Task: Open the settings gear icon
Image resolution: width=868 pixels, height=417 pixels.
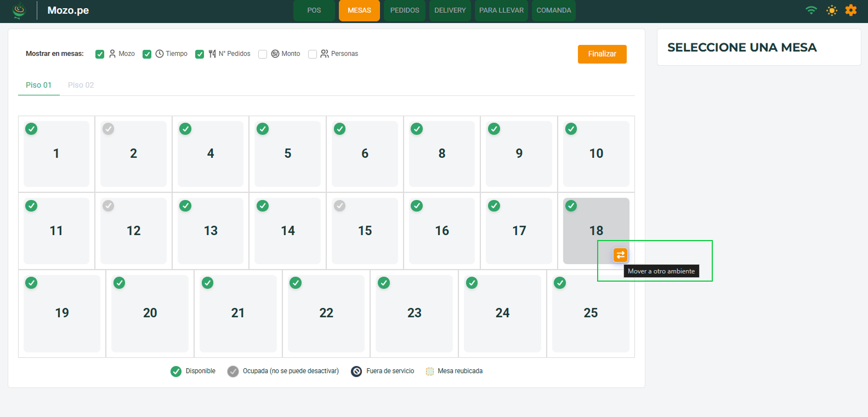Action: coord(850,10)
